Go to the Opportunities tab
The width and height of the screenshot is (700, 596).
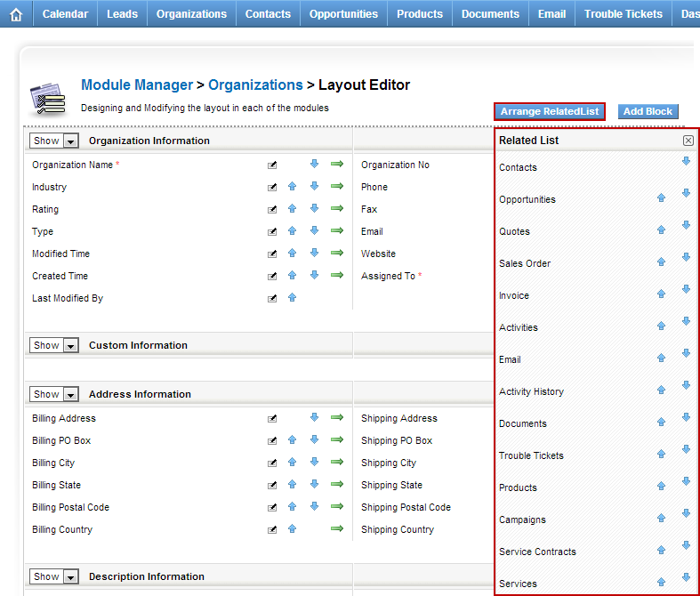[343, 14]
